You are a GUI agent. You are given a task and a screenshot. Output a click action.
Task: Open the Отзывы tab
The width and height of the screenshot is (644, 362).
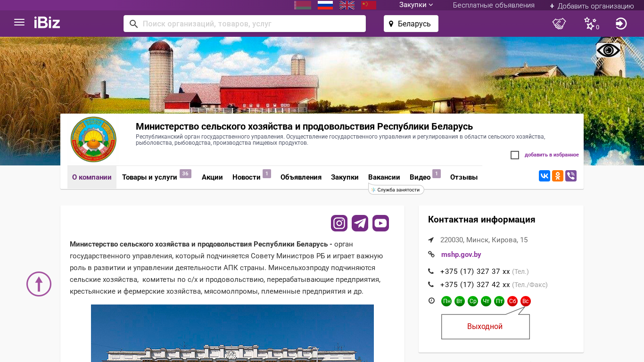click(x=464, y=177)
